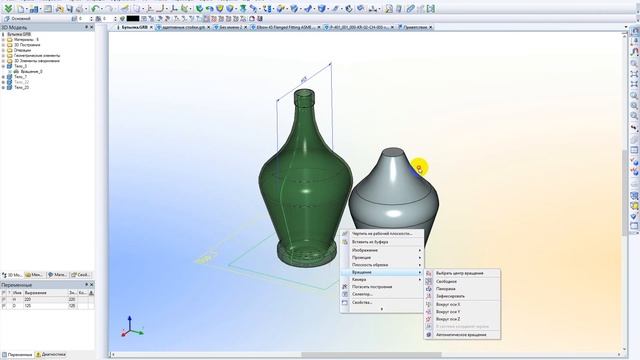The image size is (640, 360).
Task: Expand hidden items at context menu bottom
Action: (x=382, y=309)
